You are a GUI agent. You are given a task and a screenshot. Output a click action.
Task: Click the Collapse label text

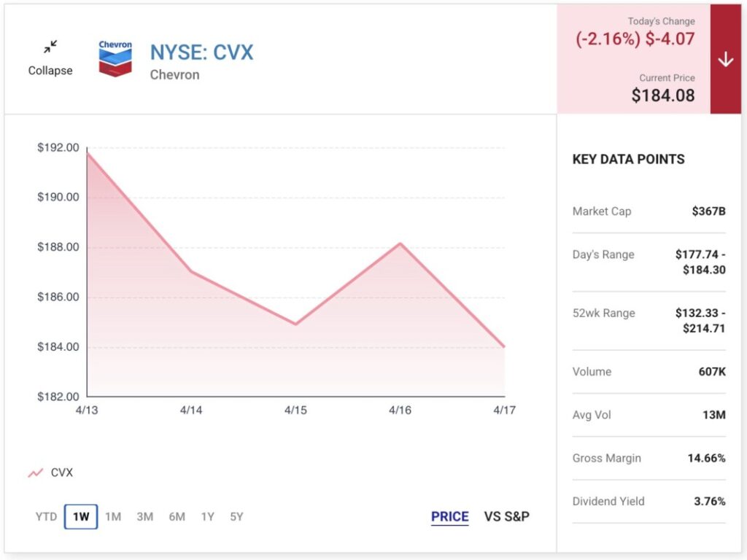pos(50,71)
